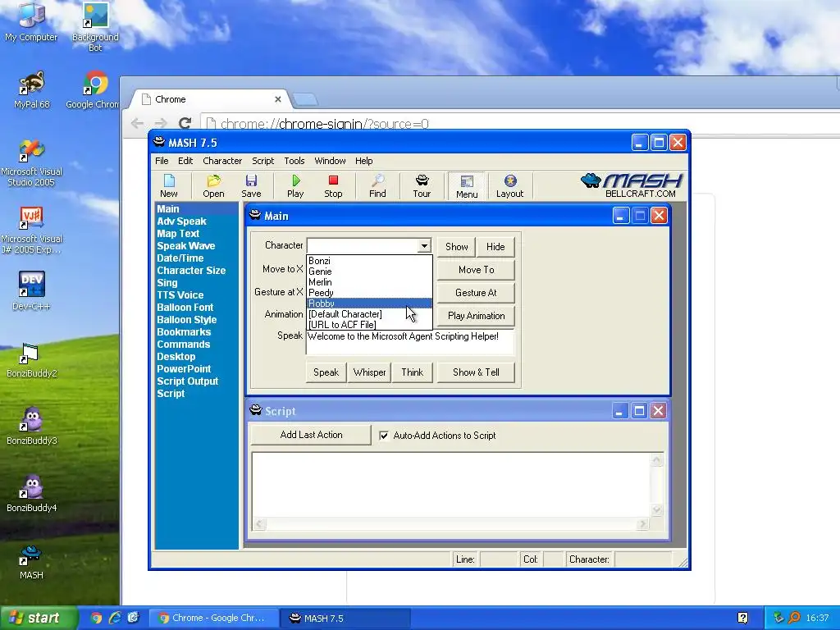Click the Show & Tell button
Image resolution: width=840 pixels, height=630 pixels.
point(477,372)
